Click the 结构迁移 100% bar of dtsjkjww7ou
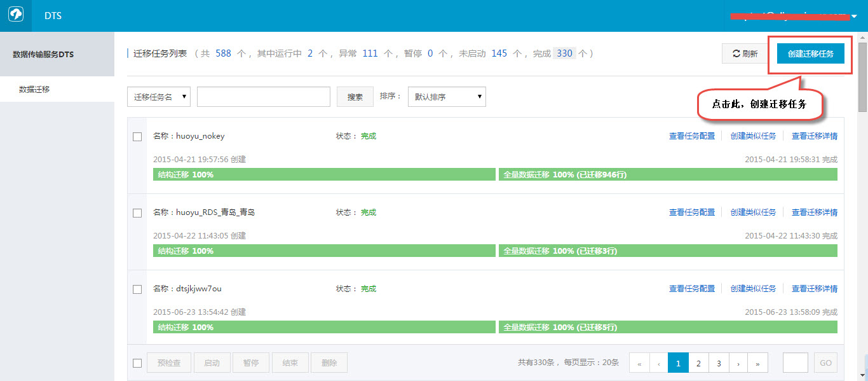Image resolution: width=868 pixels, height=381 pixels. (323, 328)
